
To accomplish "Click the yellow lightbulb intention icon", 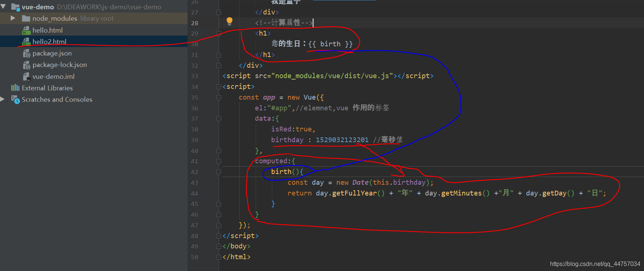I will point(229,21).
